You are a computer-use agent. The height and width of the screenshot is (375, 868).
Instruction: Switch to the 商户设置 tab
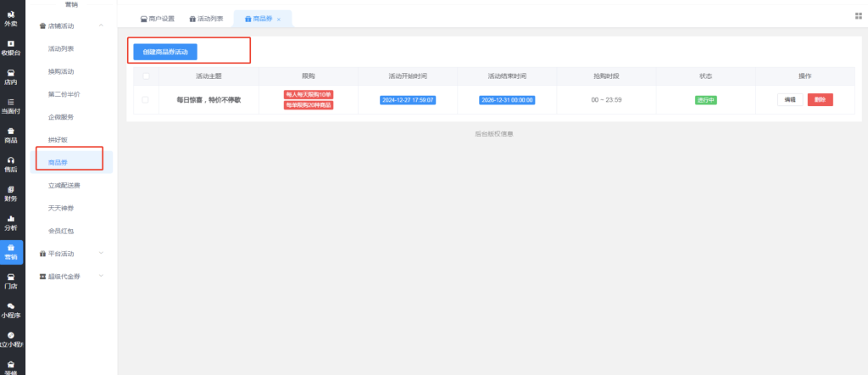pos(157,18)
